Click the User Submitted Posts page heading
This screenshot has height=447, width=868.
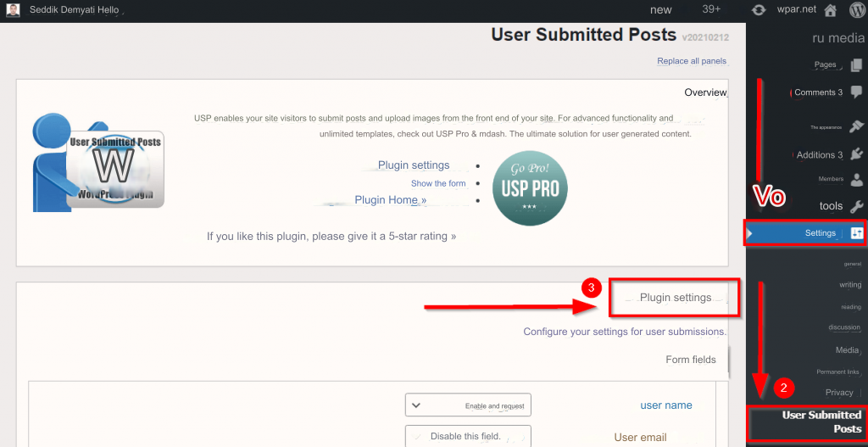[583, 35]
